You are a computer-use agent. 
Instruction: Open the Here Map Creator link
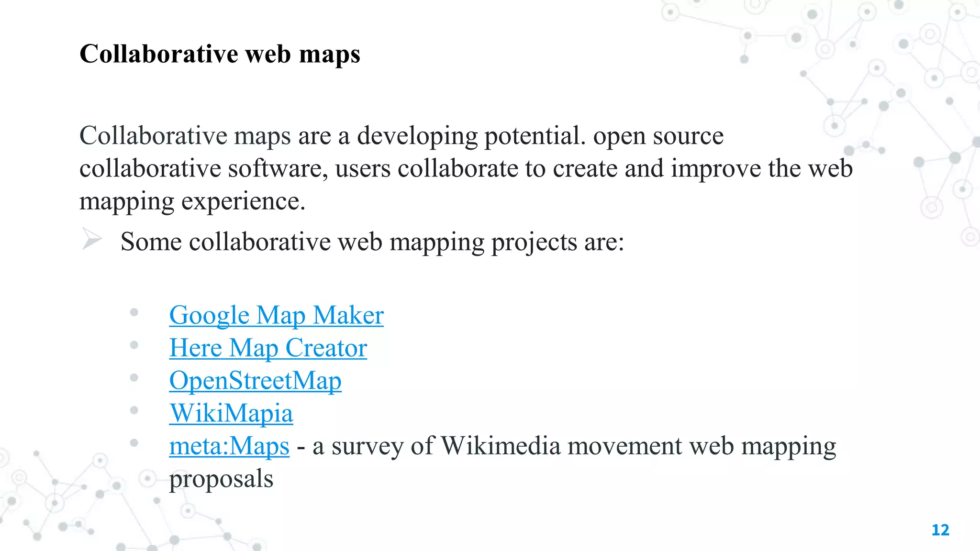tap(268, 348)
